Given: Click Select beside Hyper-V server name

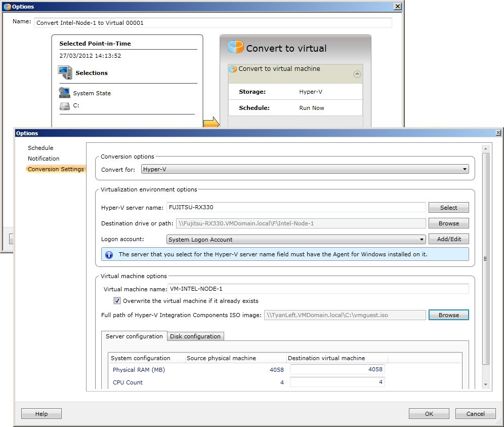Looking at the screenshot, I should tap(448, 207).
